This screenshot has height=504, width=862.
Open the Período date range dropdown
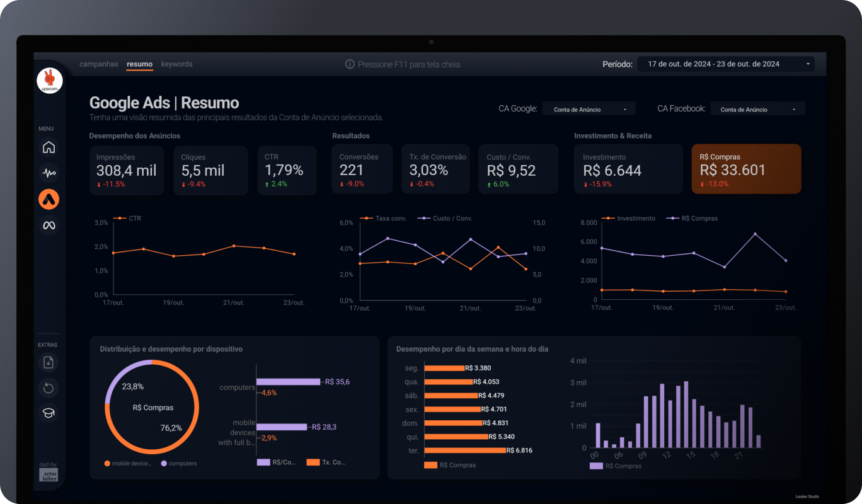point(726,64)
